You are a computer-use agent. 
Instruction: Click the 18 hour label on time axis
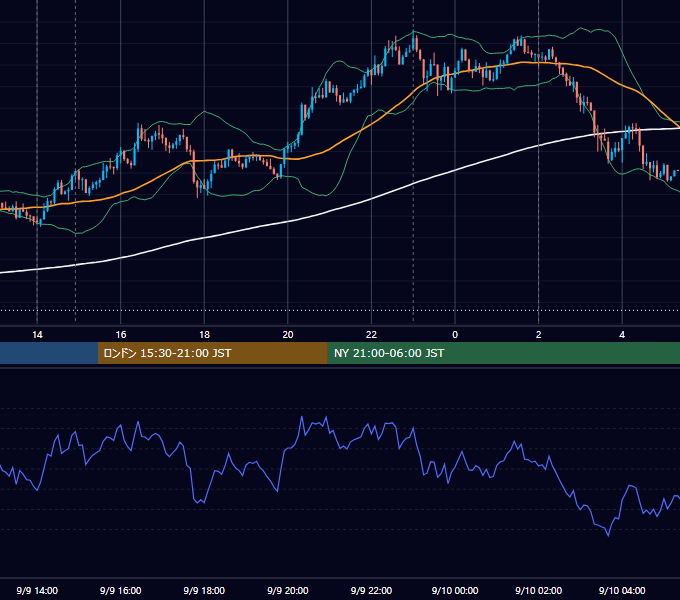204,335
